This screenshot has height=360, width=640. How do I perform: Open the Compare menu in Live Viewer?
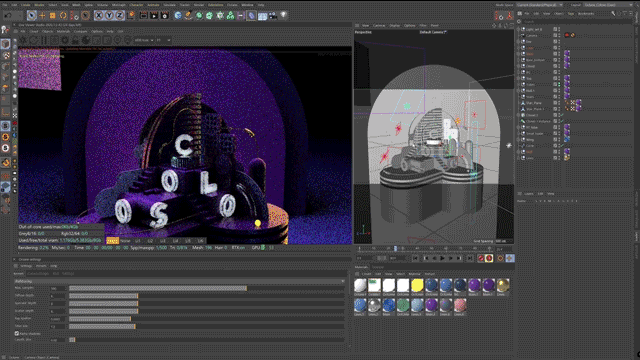80,31
